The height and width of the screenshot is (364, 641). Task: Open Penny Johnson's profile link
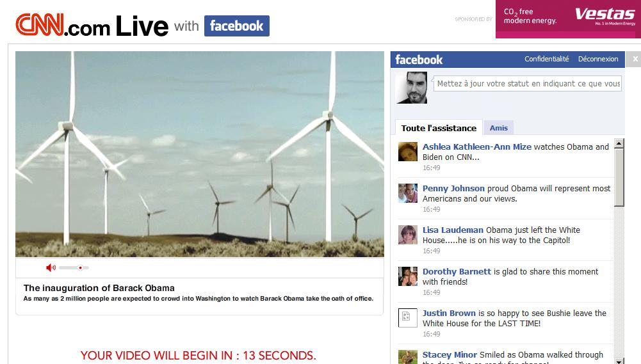pyautogui.click(x=453, y=188)
